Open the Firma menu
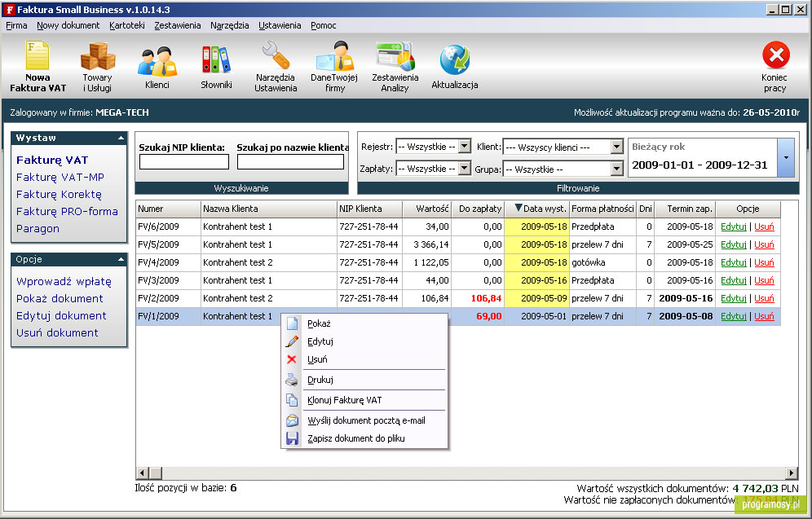 16,25
